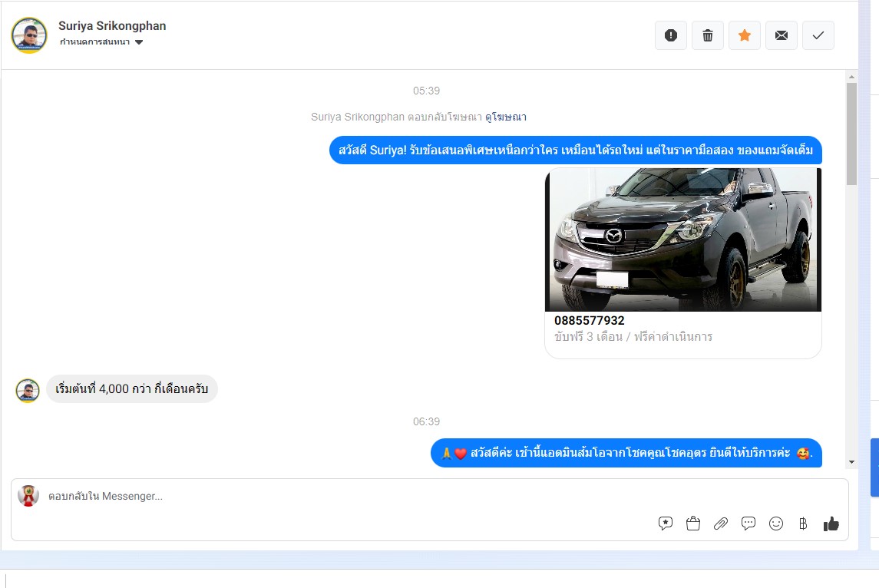The width and height of the screenshot is (879, 588).
Task: Click the 0885577932 ad title
Action: point(590,320)
